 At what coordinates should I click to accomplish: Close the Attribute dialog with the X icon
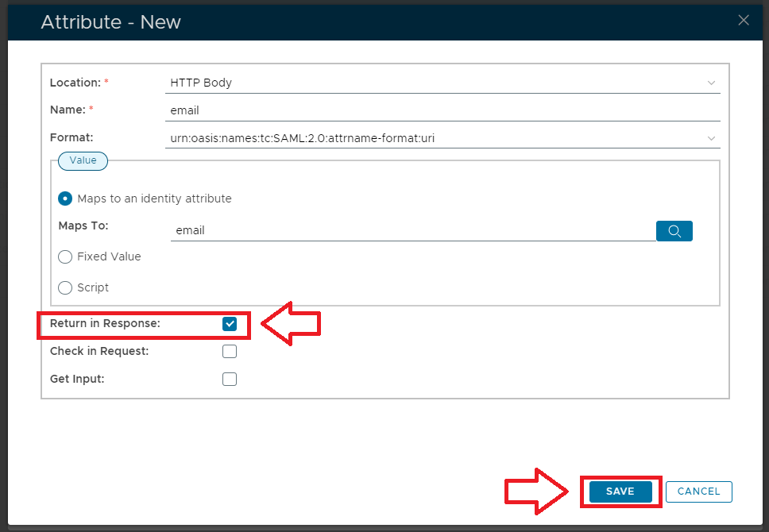click(744, 21)
